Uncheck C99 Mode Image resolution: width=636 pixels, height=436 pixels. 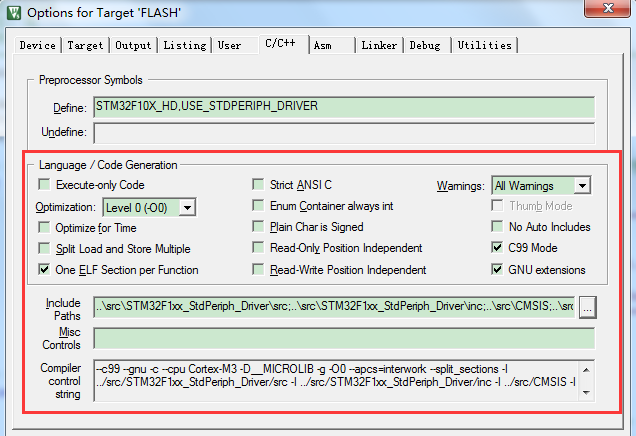tap(497, 247)
